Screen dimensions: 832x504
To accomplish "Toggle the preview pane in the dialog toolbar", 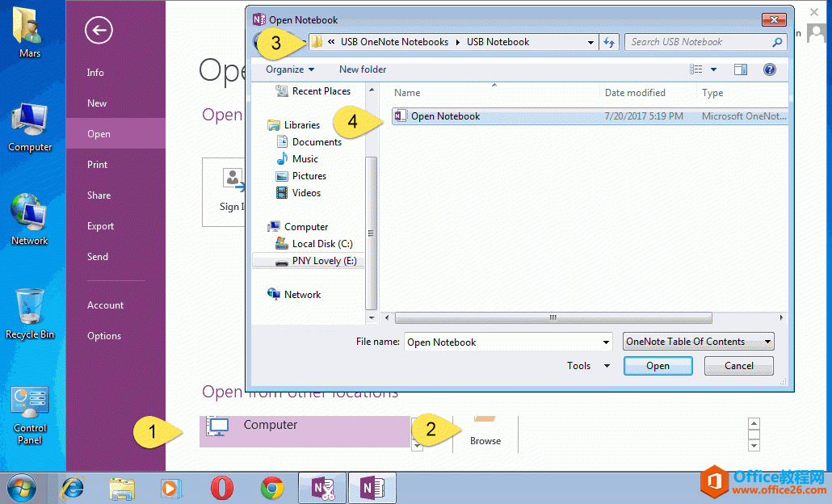I will point(741,69).
